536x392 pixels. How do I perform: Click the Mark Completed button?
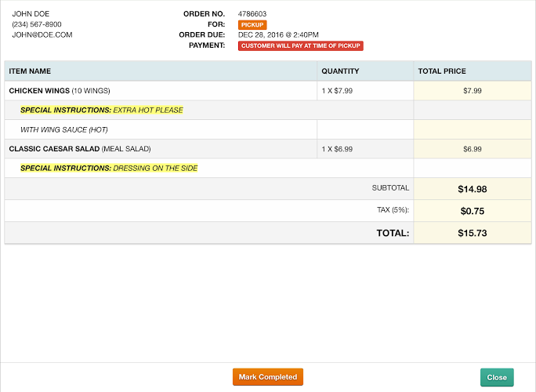268,377
